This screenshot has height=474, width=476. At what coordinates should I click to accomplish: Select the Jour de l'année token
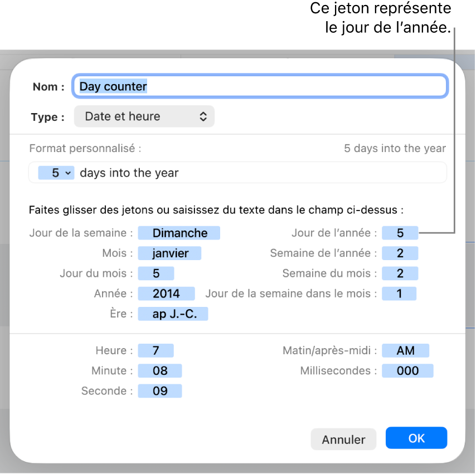click(400, 233)
